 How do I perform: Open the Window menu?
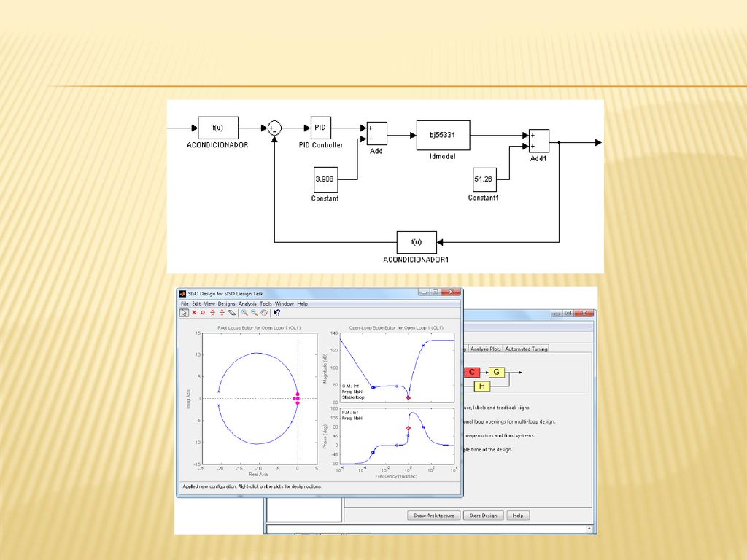(x=284, y=304)
